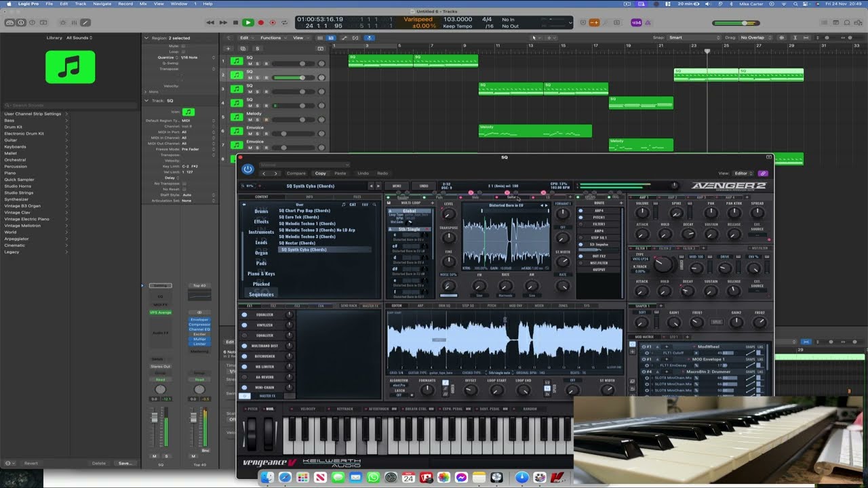Toggle the Library button in control bar
The height and width of the screenshot is (488, 868).
pos(10,22)
